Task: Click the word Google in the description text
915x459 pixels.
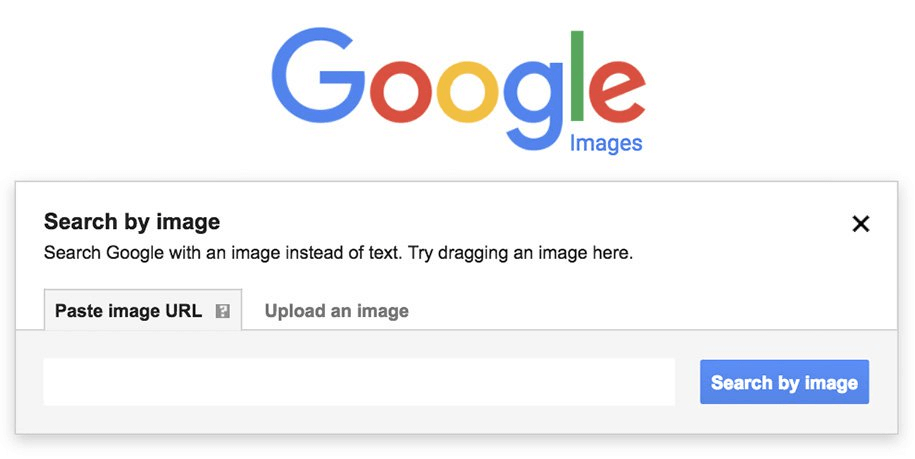Action: point(135,253)
